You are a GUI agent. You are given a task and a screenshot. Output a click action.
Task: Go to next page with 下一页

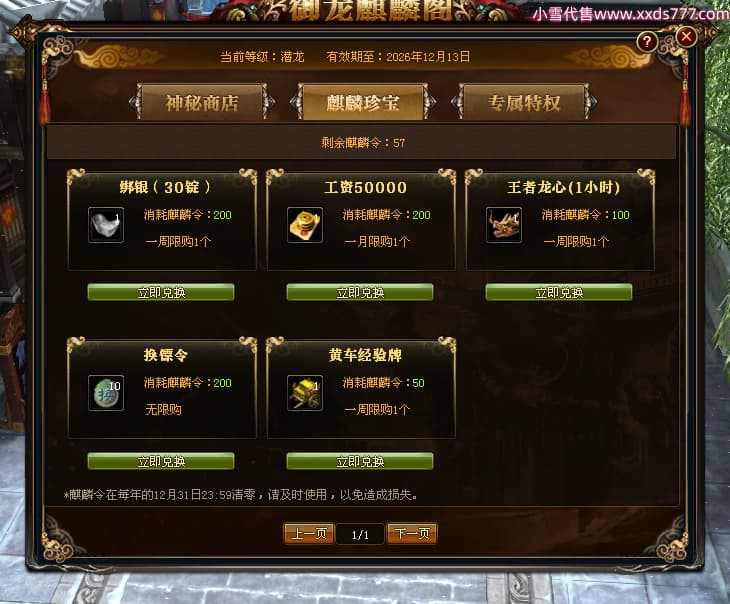pyautogui.click(x=412, y=533)
